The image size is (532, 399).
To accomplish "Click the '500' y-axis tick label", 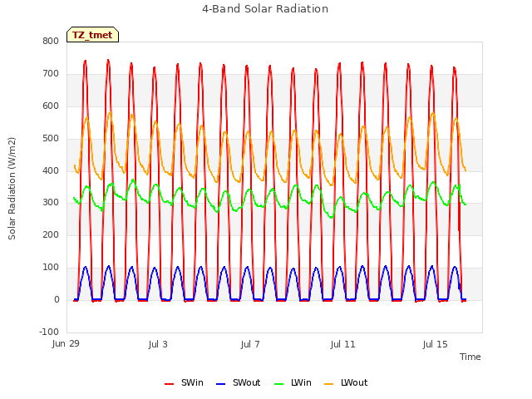I will click(x=51, y=139).
